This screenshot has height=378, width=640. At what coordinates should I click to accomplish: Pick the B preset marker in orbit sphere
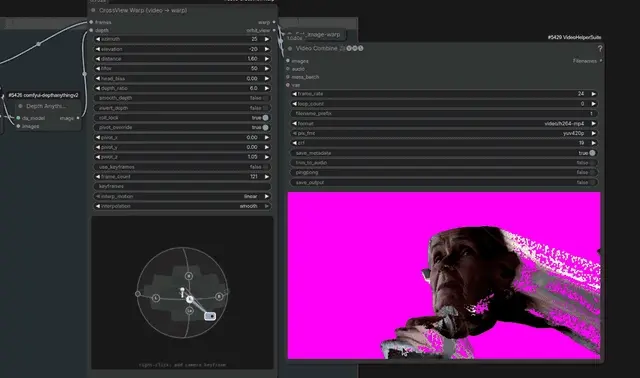[x=189, y=276]
